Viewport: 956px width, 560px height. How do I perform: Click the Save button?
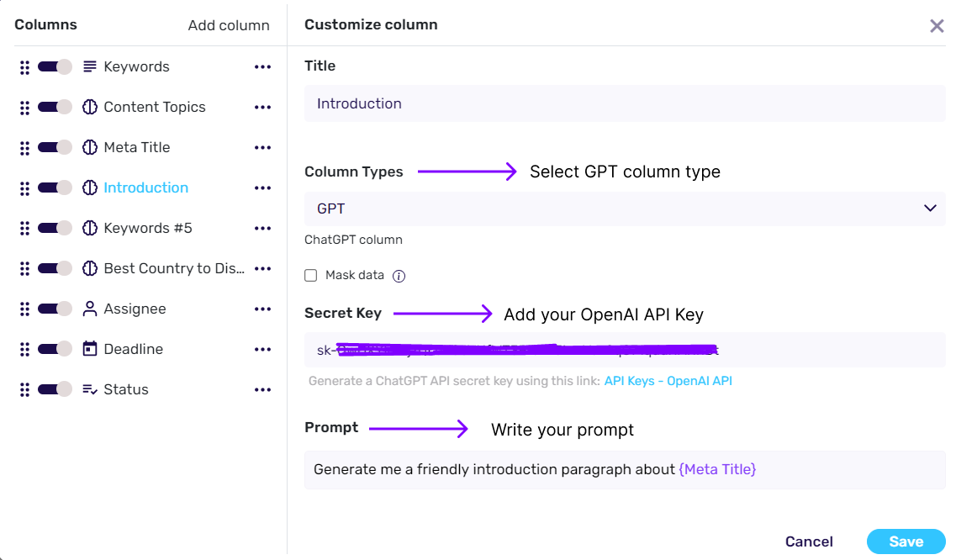(906, 542)
